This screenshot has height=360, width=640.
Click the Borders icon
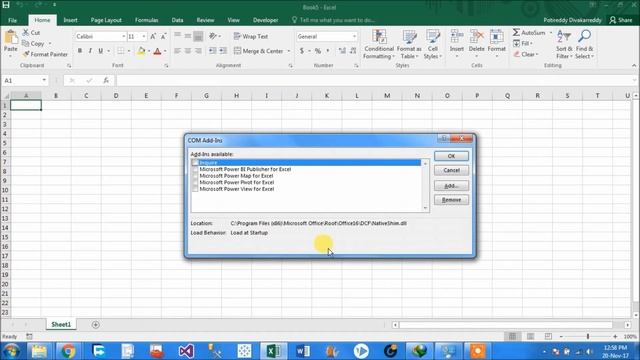pos(121,51)
